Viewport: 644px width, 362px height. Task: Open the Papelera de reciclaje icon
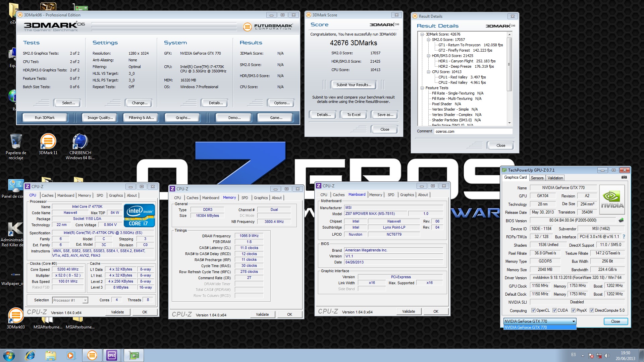[16, 146]
